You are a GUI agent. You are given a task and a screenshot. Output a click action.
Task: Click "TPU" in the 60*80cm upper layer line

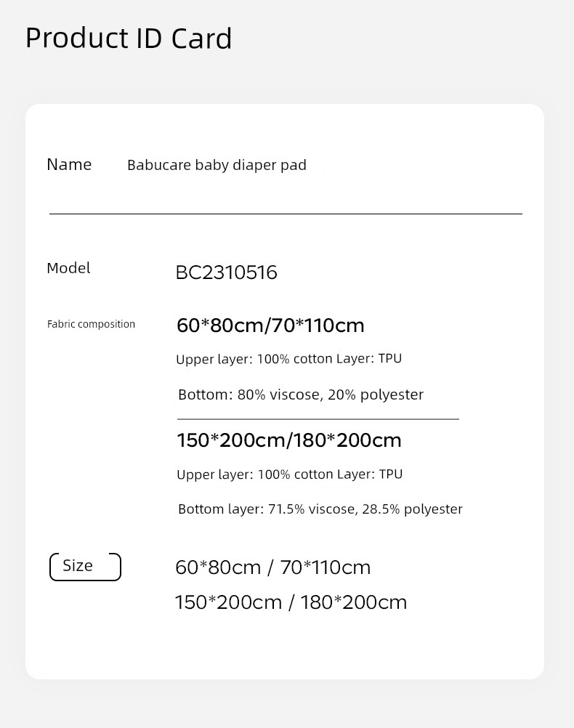tap(390, 359)
